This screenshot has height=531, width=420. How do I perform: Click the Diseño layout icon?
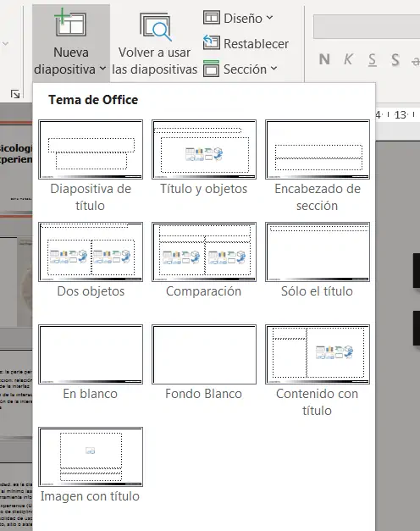(x=212, y=18)
